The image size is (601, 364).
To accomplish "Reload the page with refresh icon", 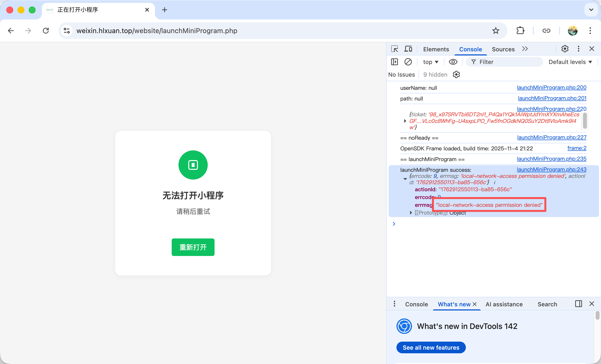I will tap(46, 31).
